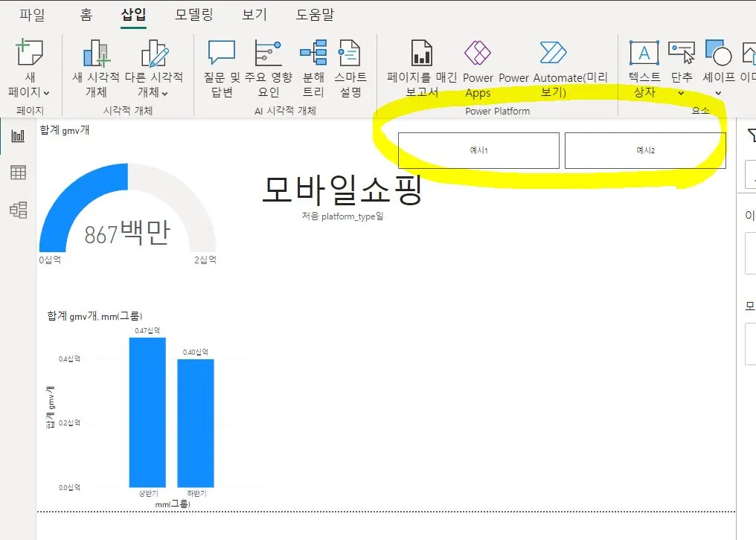Select the 상반기 bar in chart
The width and height of the screenshot is (756, 540).
pos(147,412)
